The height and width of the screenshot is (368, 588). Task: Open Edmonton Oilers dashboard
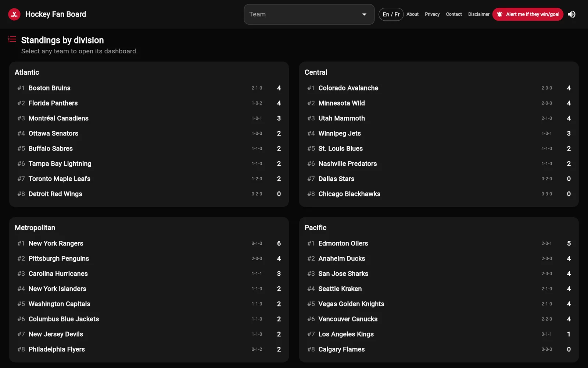[439, 243]
